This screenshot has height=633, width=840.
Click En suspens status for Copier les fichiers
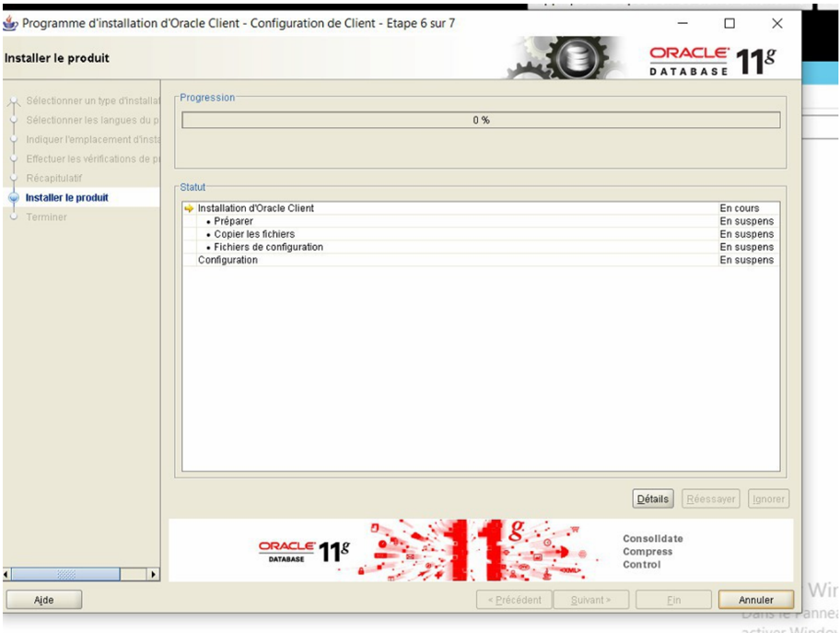pyautogui.click(x=747, y=234)
